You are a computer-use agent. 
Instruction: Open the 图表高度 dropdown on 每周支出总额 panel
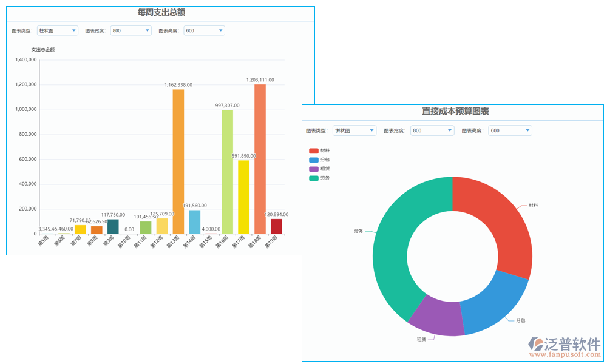(x=203, y=30)
